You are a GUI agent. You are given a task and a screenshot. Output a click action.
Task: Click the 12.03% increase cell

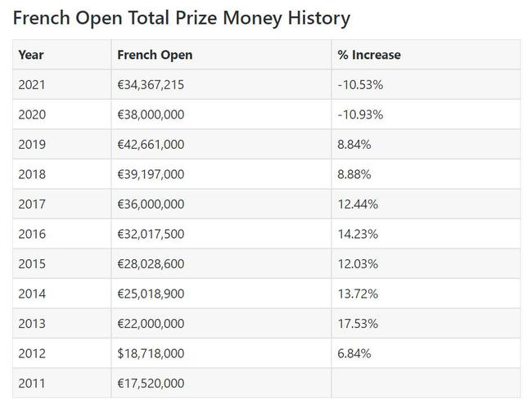358,264
